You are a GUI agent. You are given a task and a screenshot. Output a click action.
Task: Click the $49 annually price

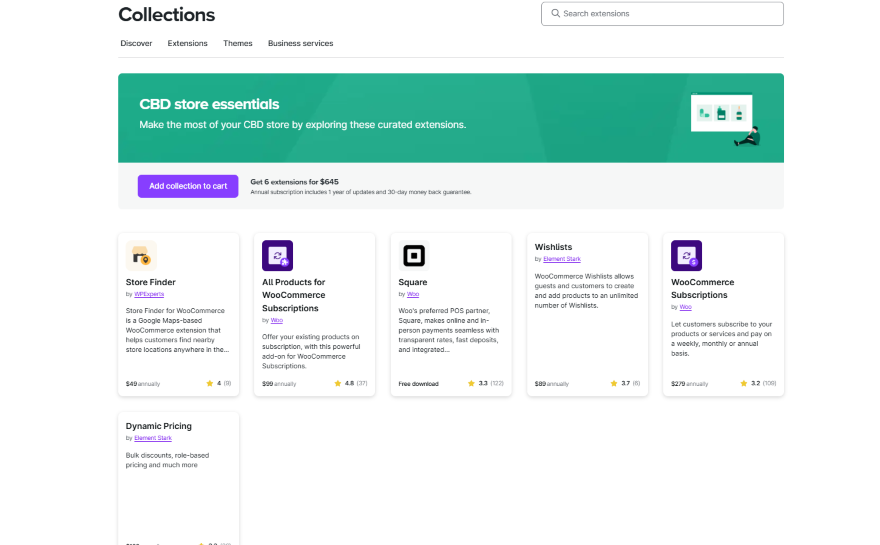[143, 384]
